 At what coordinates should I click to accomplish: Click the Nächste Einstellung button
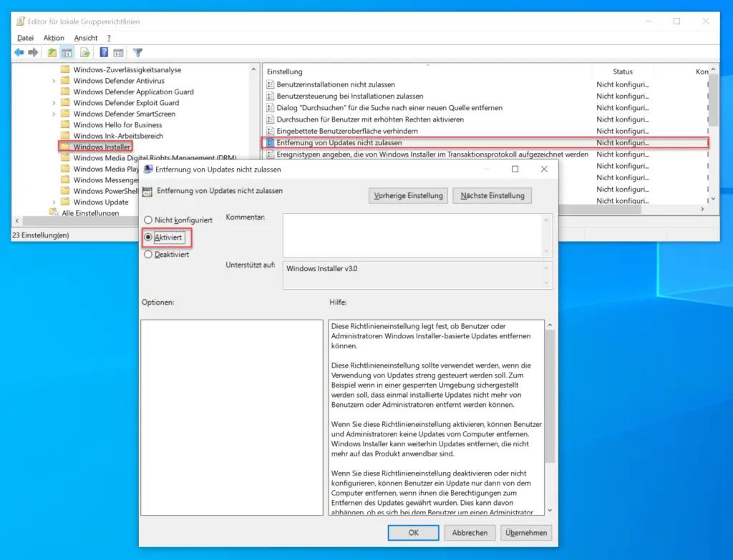pyautogui.click(x=492, y=196)
